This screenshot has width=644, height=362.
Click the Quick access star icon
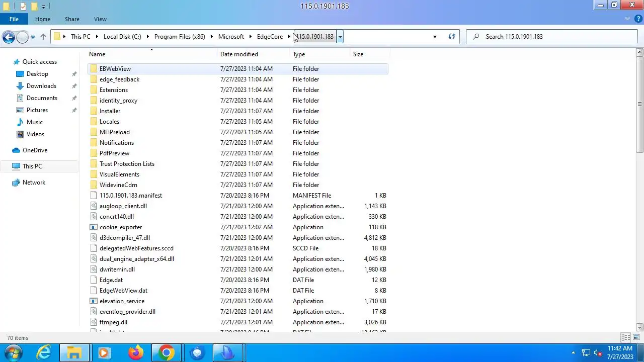coord(17,62)
